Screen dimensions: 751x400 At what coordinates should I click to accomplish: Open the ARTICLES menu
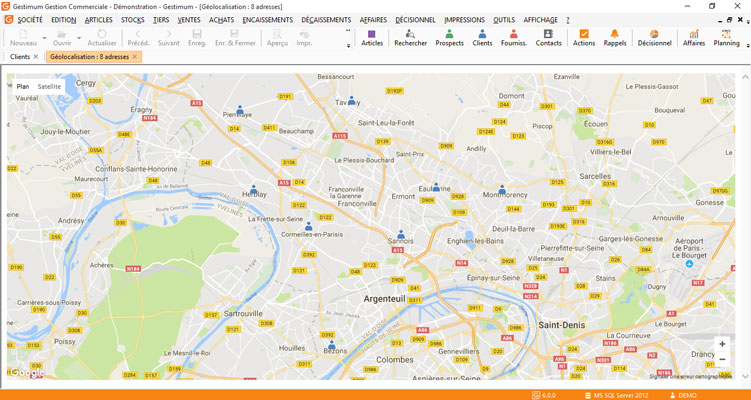pos(99,20)
